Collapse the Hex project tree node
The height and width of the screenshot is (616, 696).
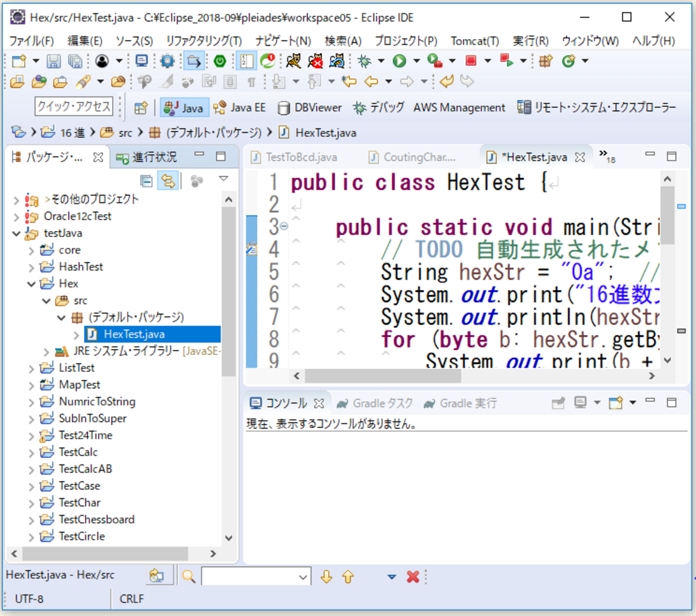[x=31, y=284]
